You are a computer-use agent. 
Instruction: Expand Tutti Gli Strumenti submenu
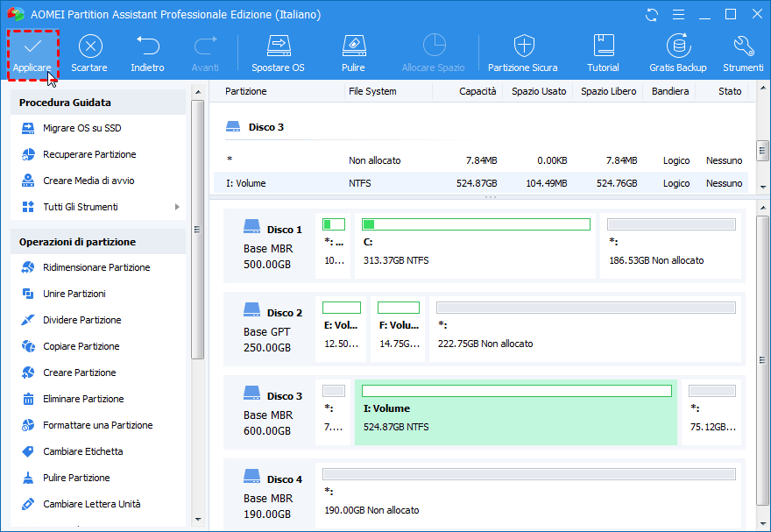pyautogui.click(x=177, y=207)
